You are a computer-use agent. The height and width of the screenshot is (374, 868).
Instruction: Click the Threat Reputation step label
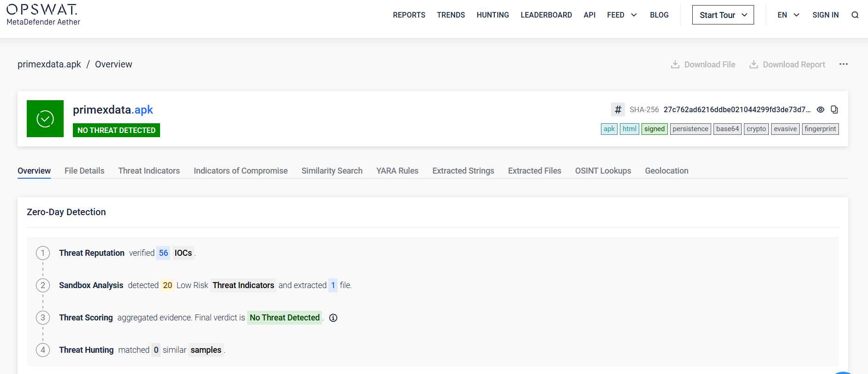[x=92, y=253]
